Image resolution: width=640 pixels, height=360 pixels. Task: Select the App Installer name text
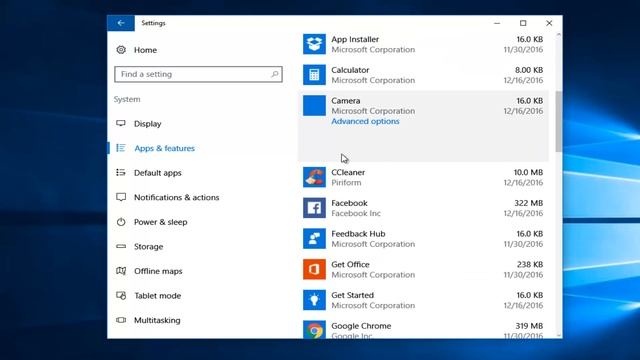(x=355, y=39)
